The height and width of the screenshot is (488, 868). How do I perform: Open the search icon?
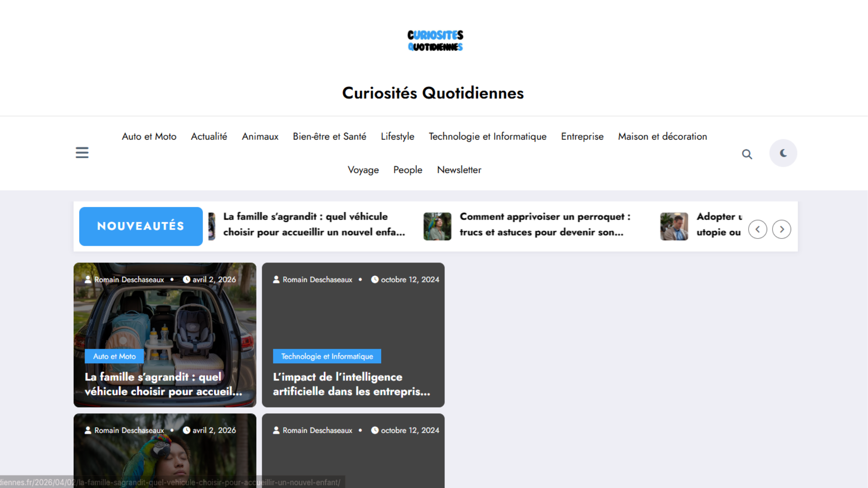(x=747, y=154)
